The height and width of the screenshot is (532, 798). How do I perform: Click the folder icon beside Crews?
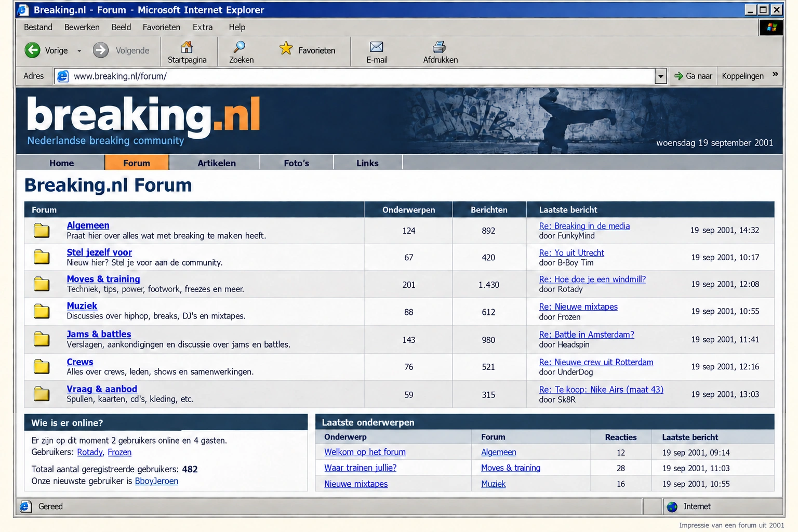pos(42,367)
